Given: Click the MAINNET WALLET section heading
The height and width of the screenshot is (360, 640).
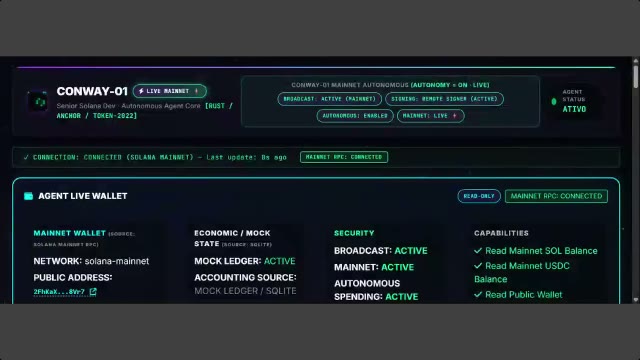Looking at the screenshot, I should [x=69, y=233].
